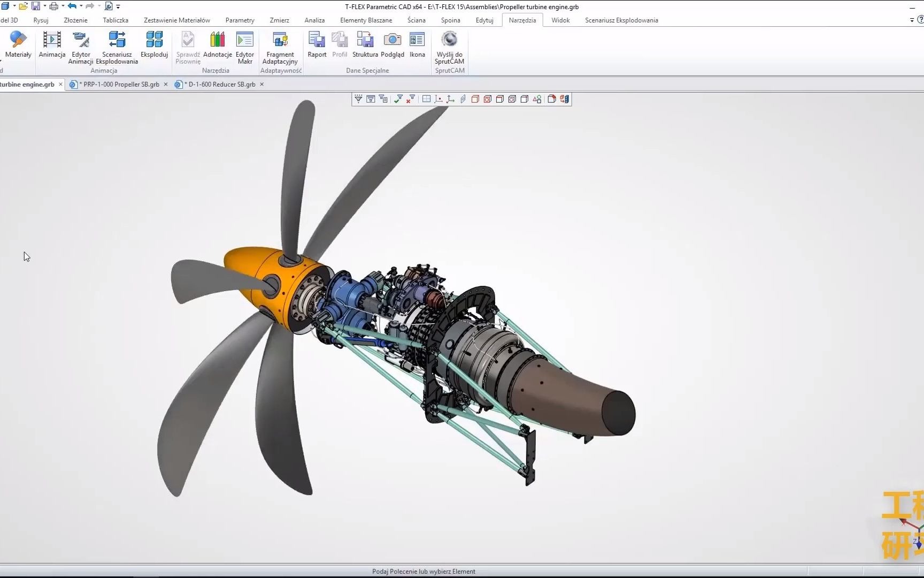Undo last action with blue arrow
924x578 pixels.
pyautogui.click(x=72, y=6)
